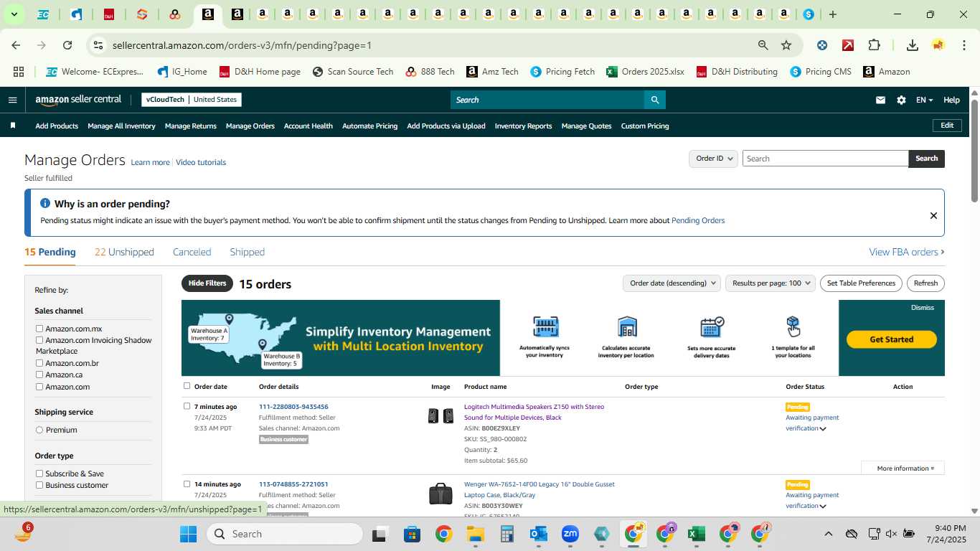980x551 pixels.
Task: Click the Get Started banner button
Action: pyautogui.click(x=892, y=339)
